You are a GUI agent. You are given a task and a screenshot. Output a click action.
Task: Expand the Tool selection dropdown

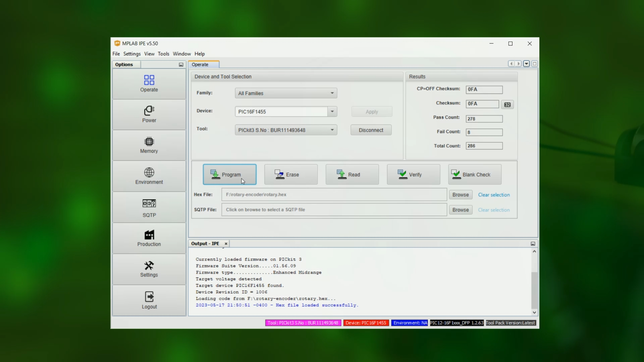[332, 130]
